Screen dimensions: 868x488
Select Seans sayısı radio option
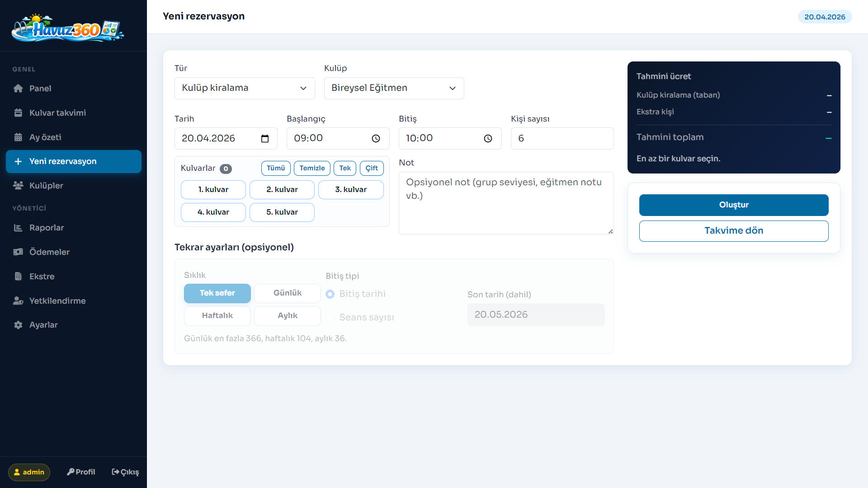click(330, 318)
